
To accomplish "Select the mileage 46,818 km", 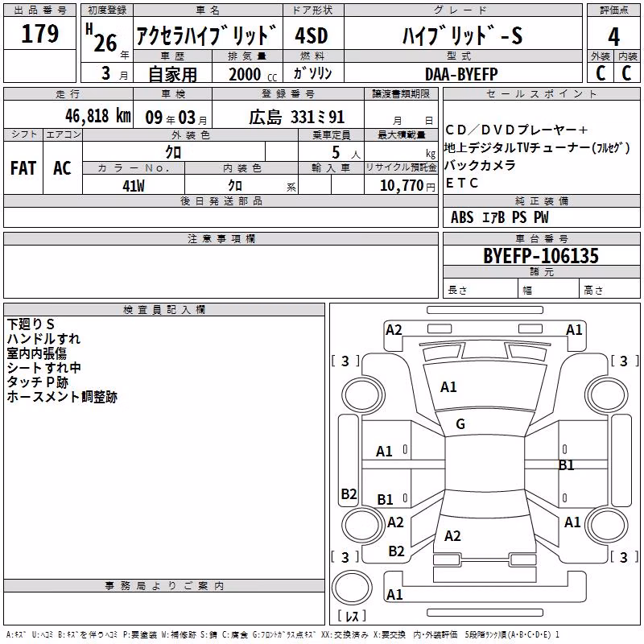I will coord(98,116).
